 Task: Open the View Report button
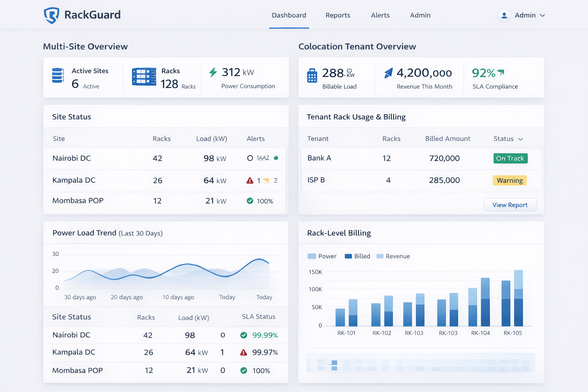[x=510, y=205]
